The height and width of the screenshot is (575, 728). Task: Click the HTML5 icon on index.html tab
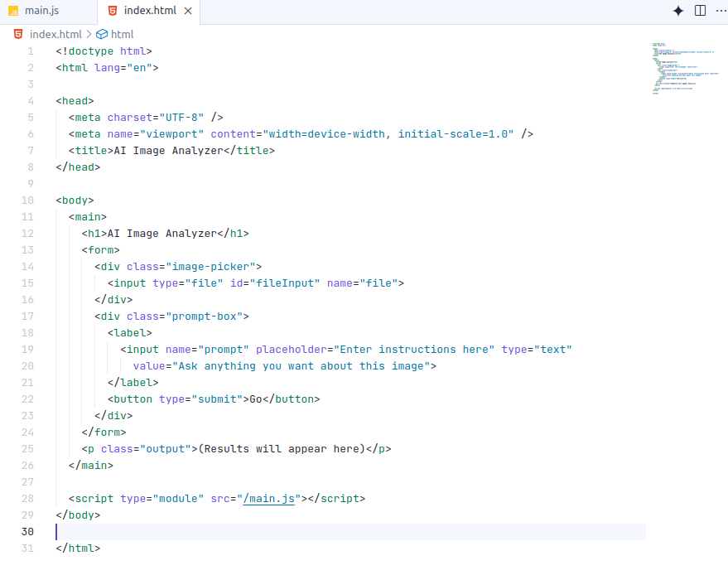[x=113, y=11]
